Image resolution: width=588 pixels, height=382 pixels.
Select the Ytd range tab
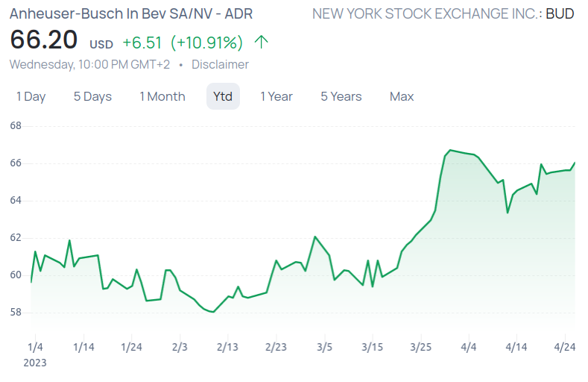(223, 96)
